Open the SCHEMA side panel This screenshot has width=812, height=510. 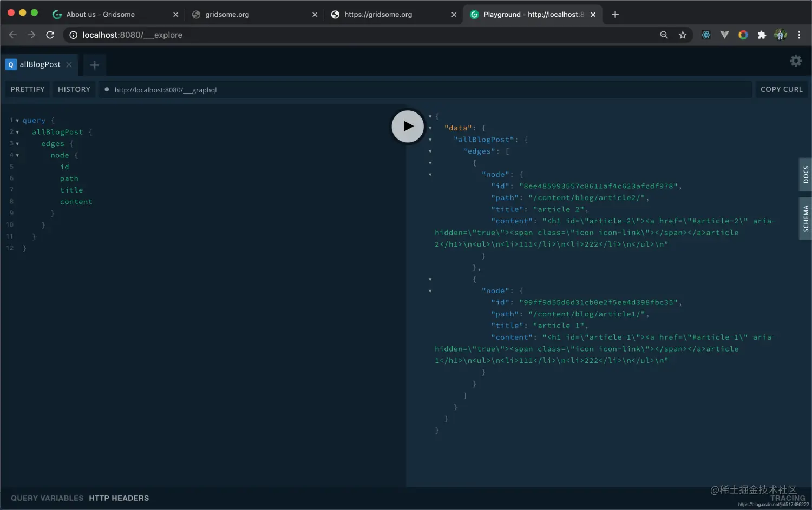(x=806, y=218)
